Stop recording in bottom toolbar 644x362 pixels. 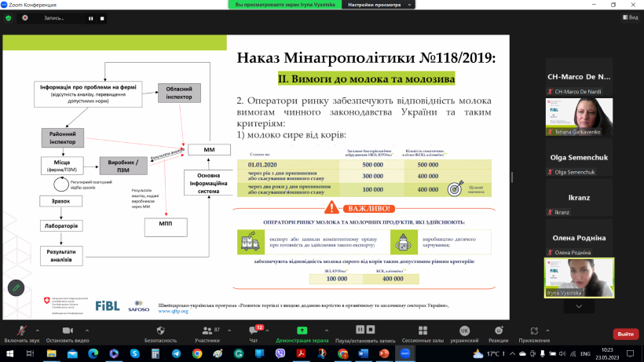[371, 330]
